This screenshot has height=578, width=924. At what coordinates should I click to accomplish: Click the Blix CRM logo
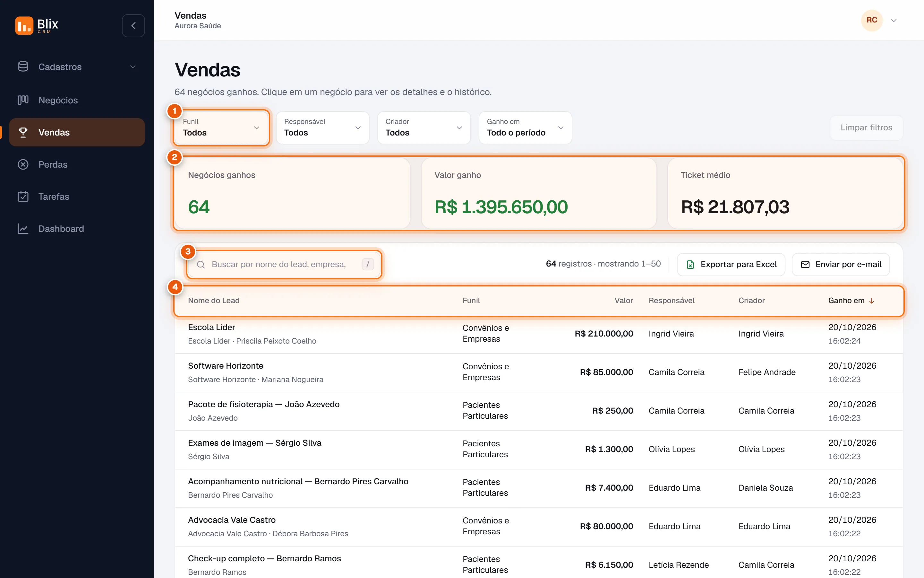37,26
